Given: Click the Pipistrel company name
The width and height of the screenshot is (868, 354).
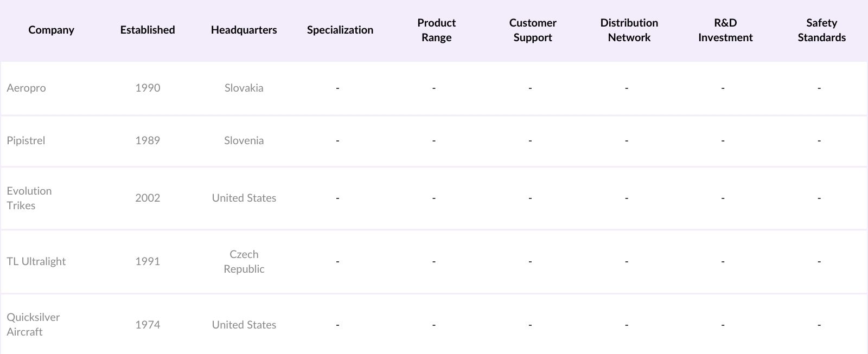Looking at the screenshot, I should [26, 140].
